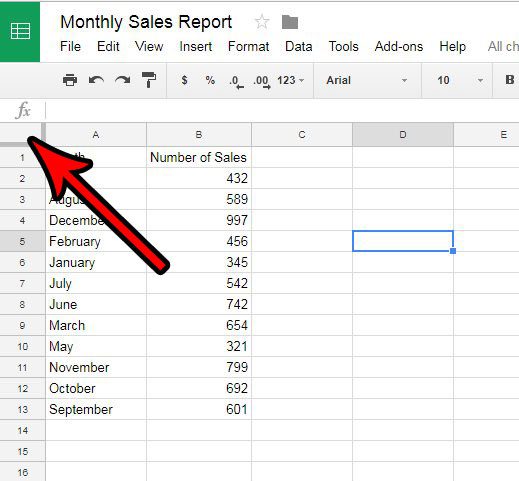
Task: Click the cell containing 456
Action: tap(199, 241)
